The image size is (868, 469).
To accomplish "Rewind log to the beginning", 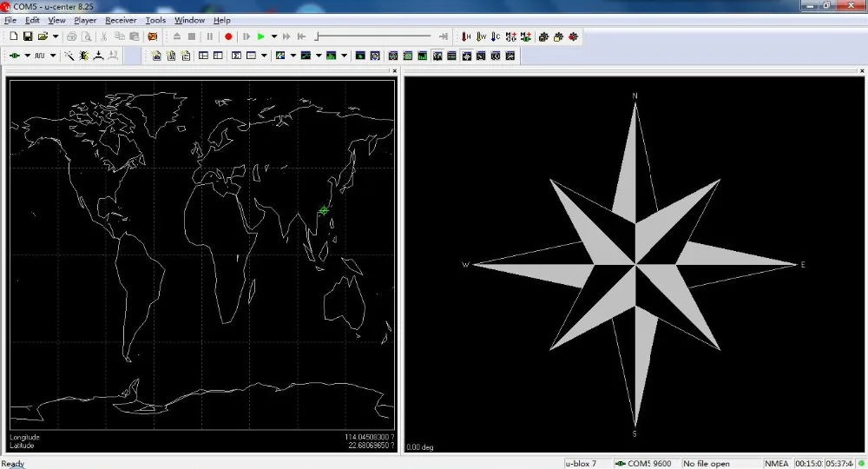I will pyautogui.click(x=301, y=36).
